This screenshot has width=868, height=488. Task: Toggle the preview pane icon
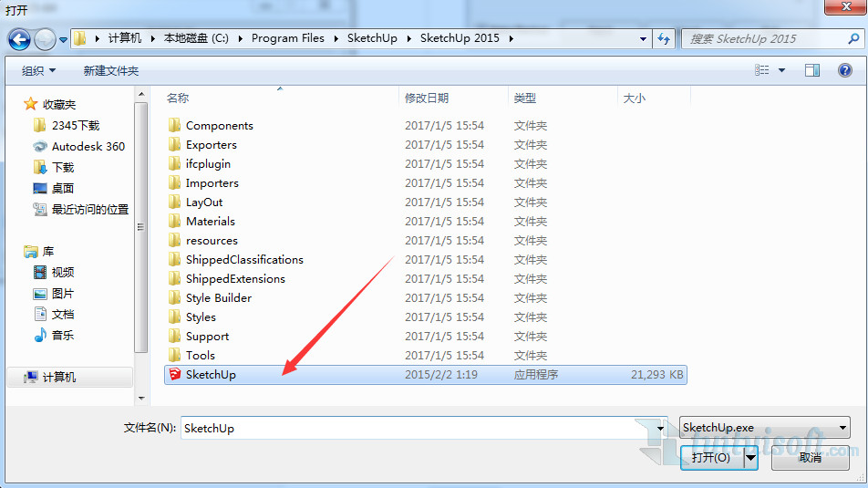[x=811, y=70]
